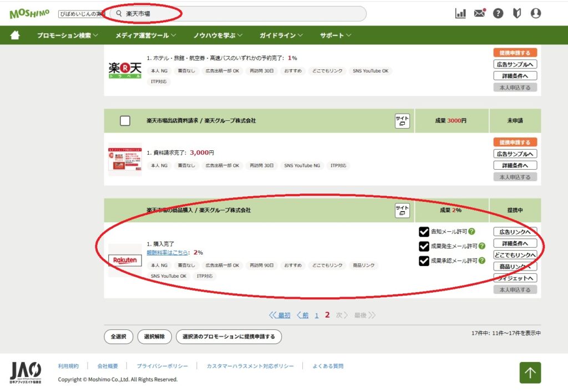The image size is (568, 392).
Task: Open 詳細条件へ for 楽天市場出店資料請求
Action: (515, 165)
